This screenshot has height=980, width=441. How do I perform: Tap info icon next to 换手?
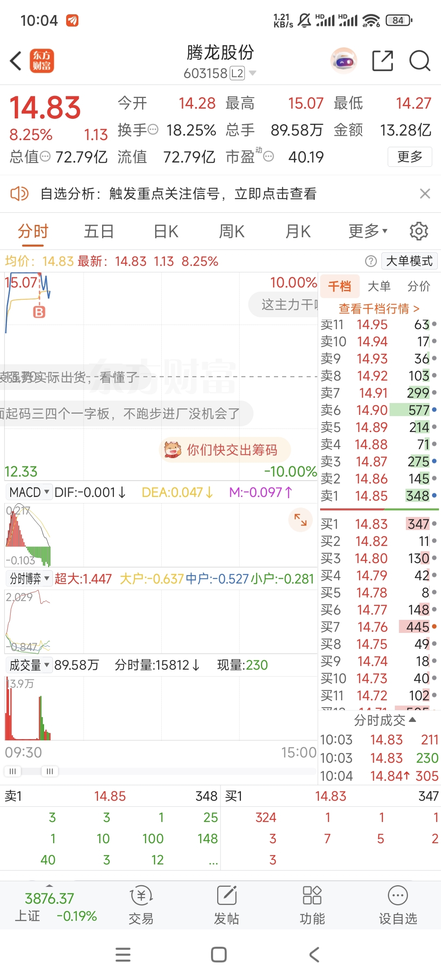pyautogui.click(x=153, y=130)
